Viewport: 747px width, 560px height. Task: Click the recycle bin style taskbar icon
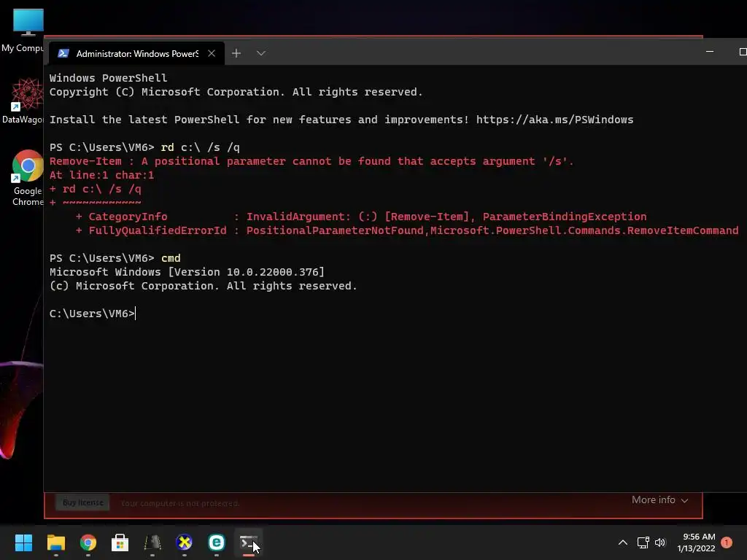152,542
